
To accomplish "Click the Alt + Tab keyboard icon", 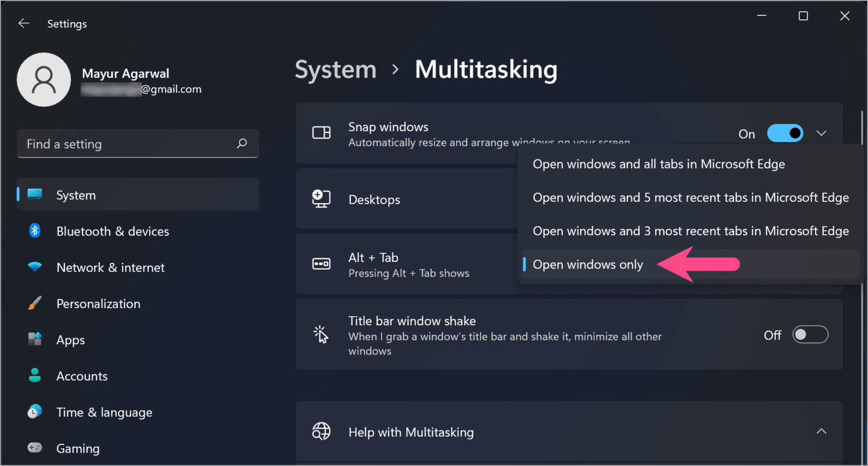I will [x=321, y=262].
